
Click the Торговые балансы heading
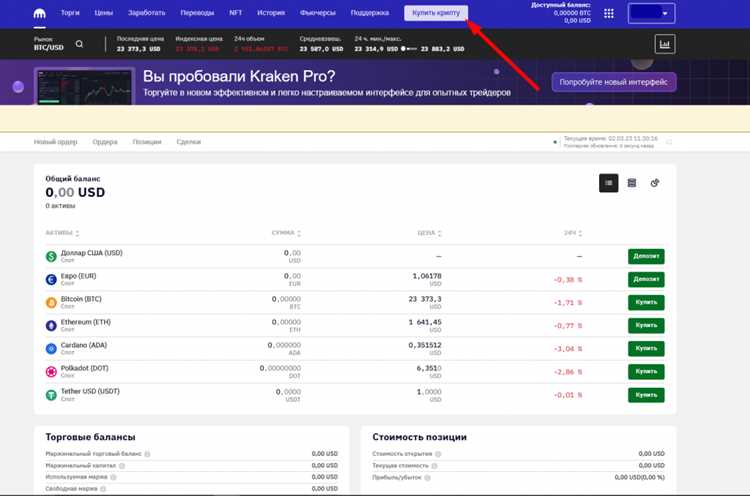(x=90, y=437)
